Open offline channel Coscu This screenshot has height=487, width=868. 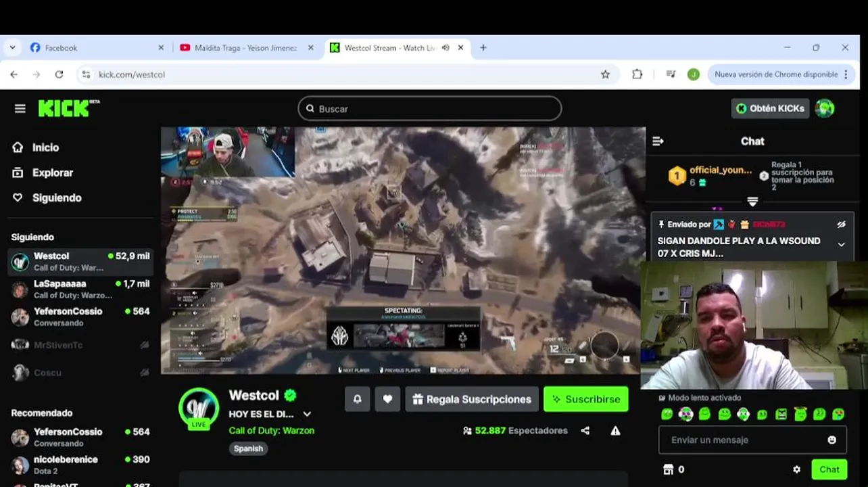(80, 373)
